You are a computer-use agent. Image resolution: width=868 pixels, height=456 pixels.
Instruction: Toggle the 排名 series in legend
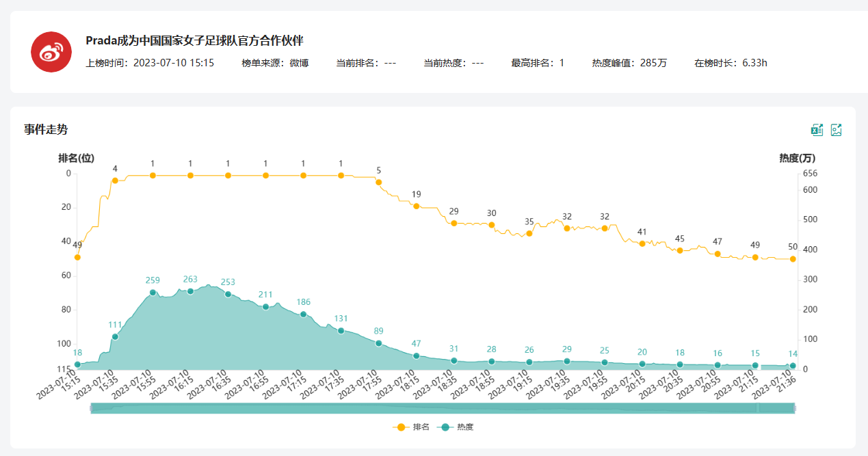coord(412,427)
